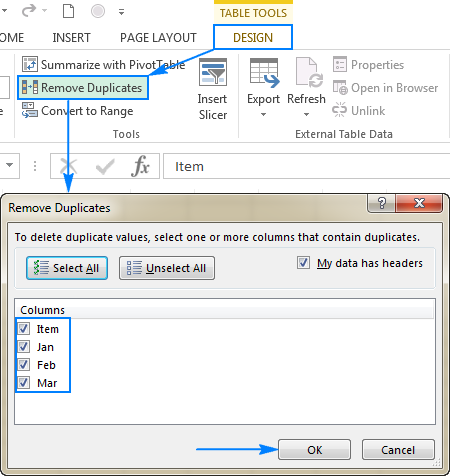
Task: Open the dialog Help question mark
Action: pyautogui.click(x=382, y=203)
